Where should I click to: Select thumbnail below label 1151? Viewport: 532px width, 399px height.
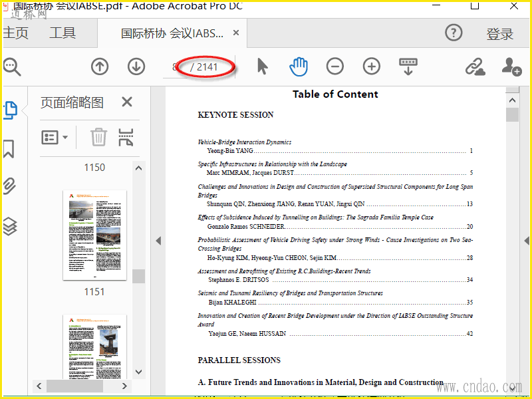94,346
